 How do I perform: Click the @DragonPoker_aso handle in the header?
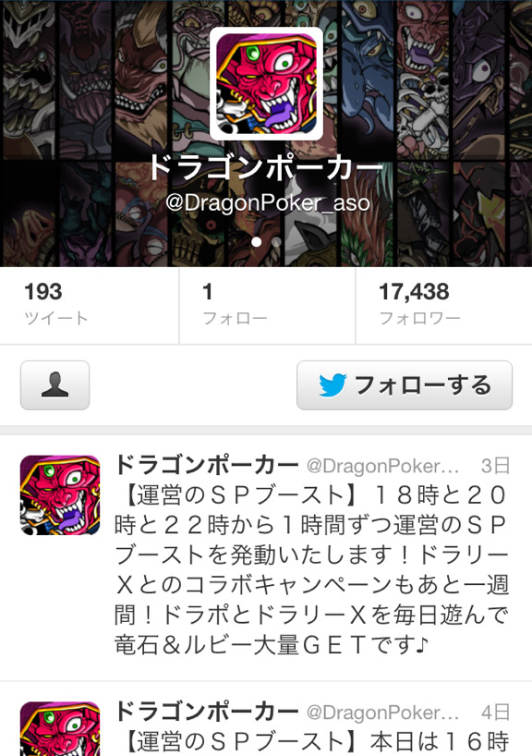click(x=268, y=203)
